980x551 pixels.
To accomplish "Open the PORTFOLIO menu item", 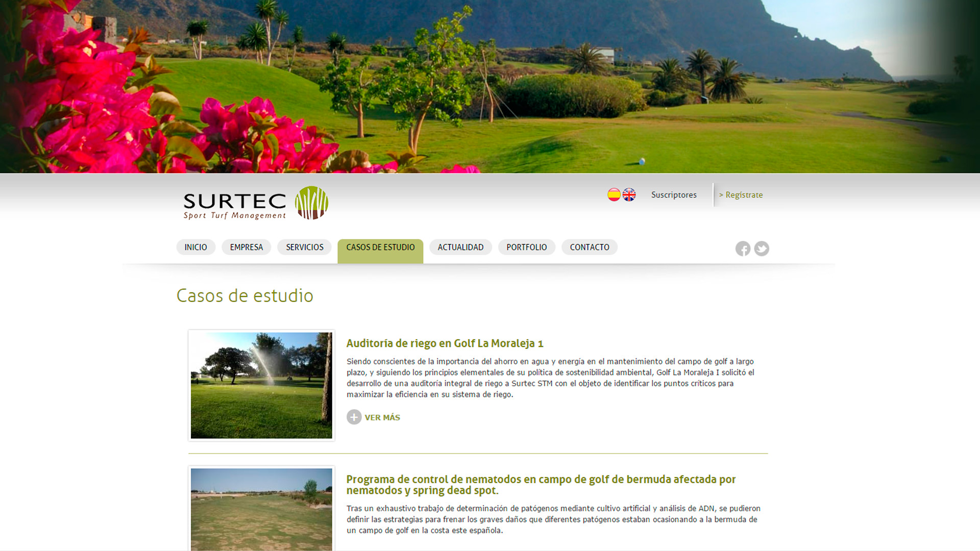I will (527, 247).
